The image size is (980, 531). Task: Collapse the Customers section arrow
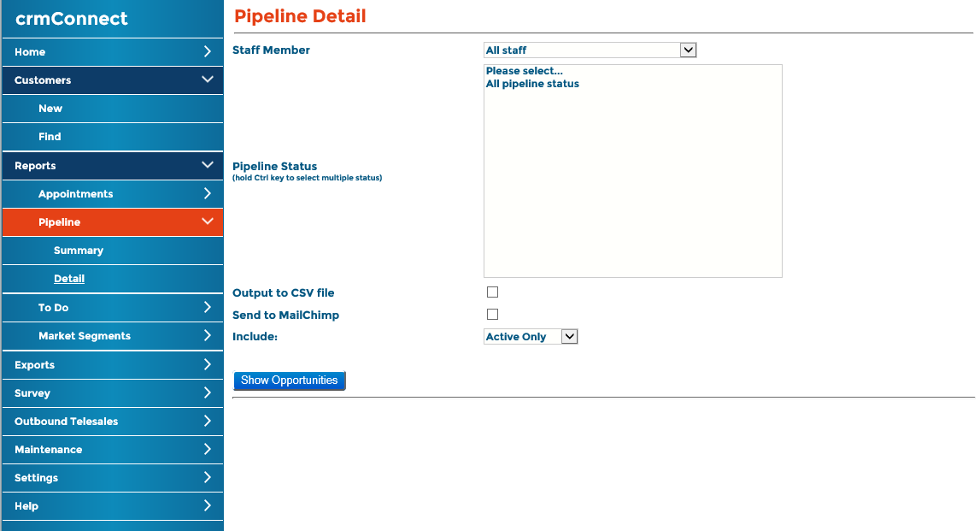pos(207,80)
